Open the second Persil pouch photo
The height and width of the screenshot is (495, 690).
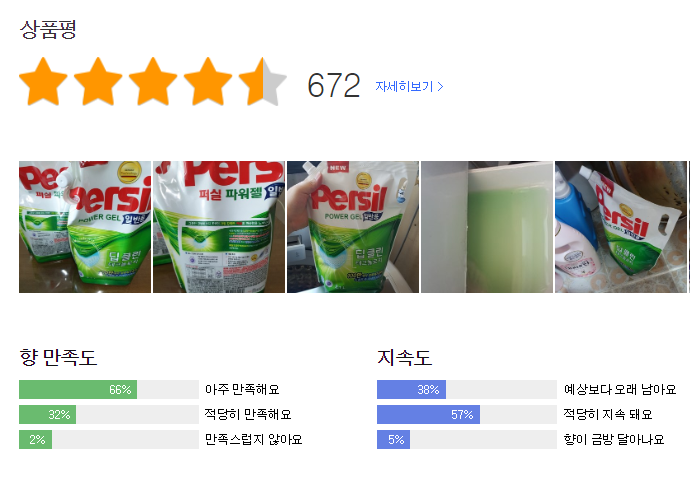219,227
